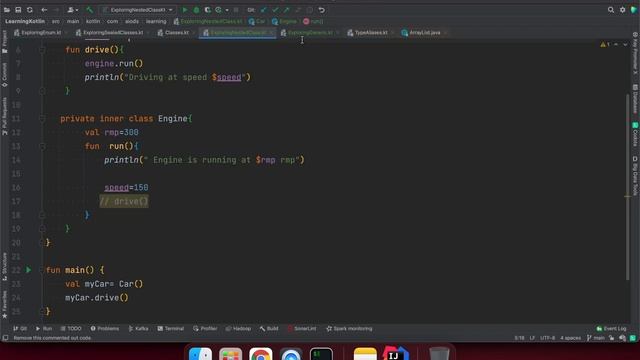Open the Profiler tool window
The image size is (640, 360).
205,329
